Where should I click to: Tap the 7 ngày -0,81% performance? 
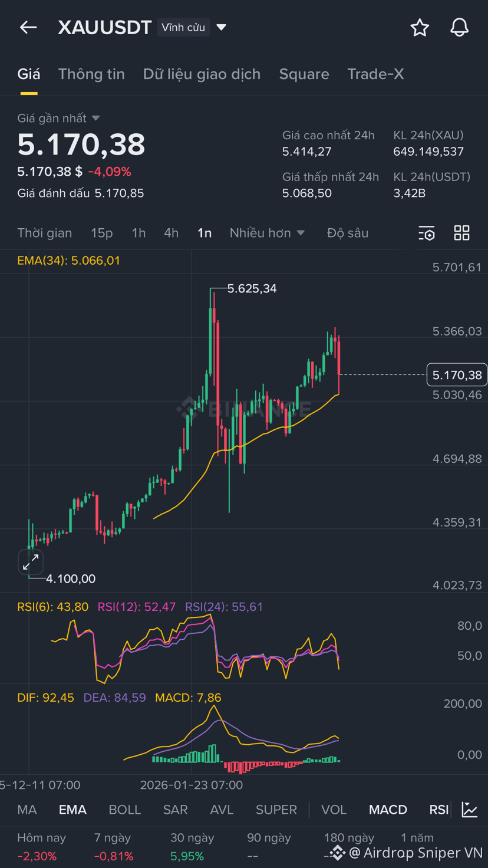coord(114,847)
